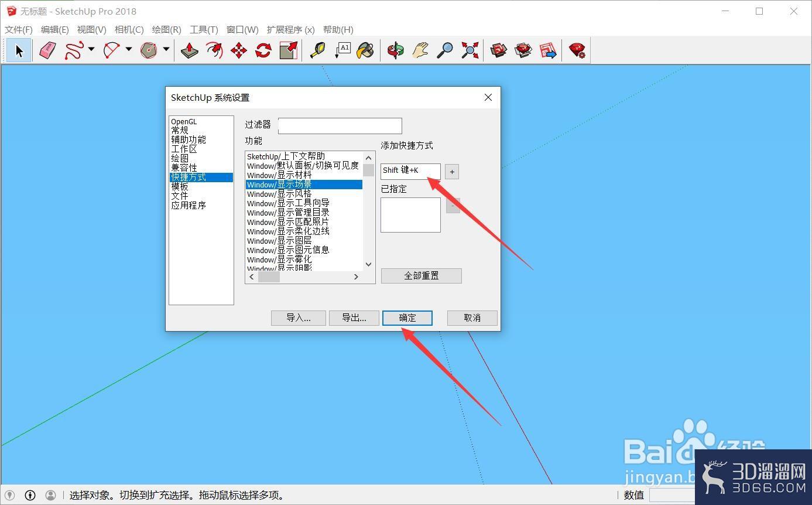Select the Move tool
This screenshot has width=812, height=505.
coord(239,50)
